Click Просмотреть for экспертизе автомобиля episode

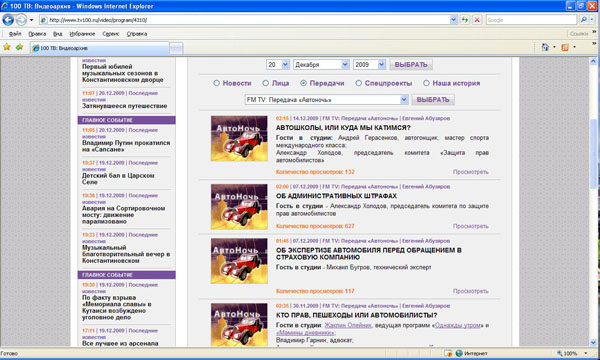pyautogui.click(x=471, y=292)
